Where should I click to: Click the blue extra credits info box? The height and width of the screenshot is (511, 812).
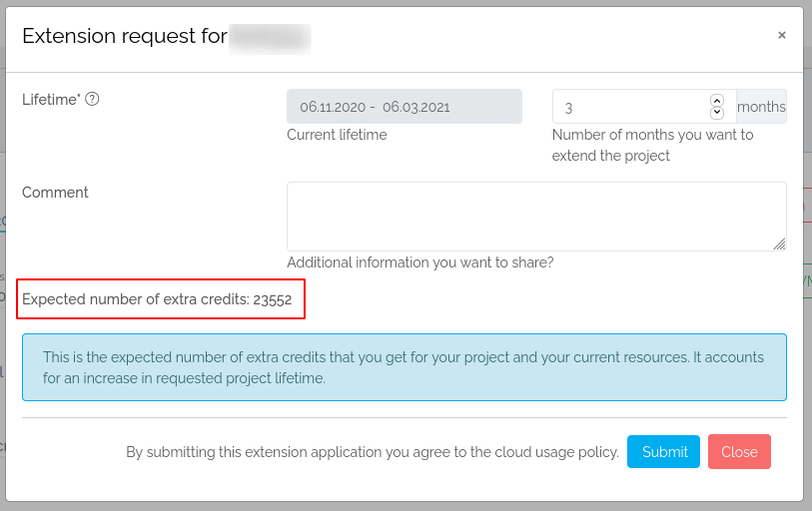pos(404,367)
